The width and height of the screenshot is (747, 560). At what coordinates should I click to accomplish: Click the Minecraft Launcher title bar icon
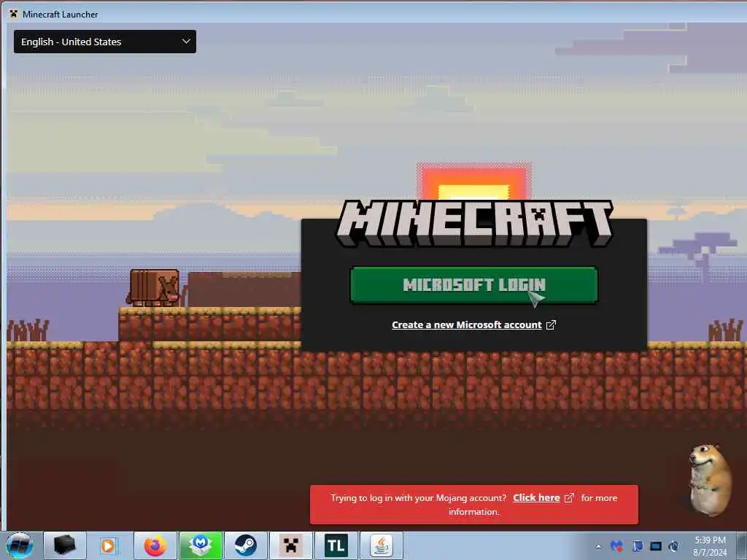coord(13,14)
